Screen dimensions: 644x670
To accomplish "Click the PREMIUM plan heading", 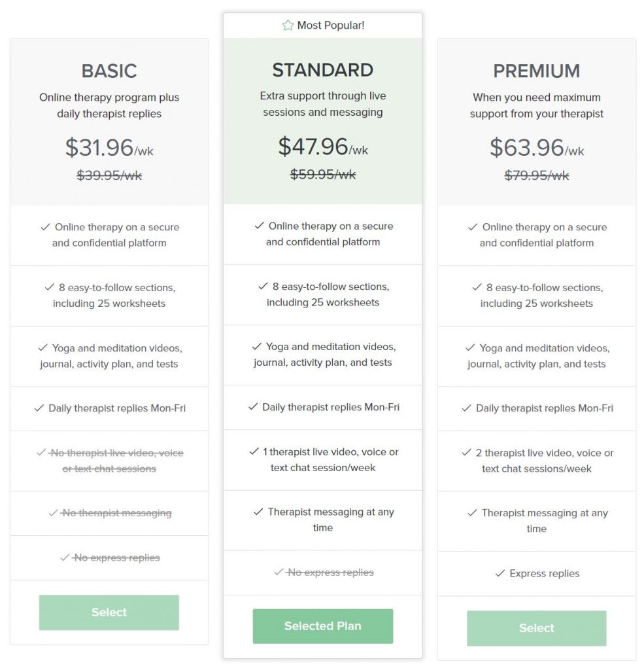I will (x=537, y=71).
